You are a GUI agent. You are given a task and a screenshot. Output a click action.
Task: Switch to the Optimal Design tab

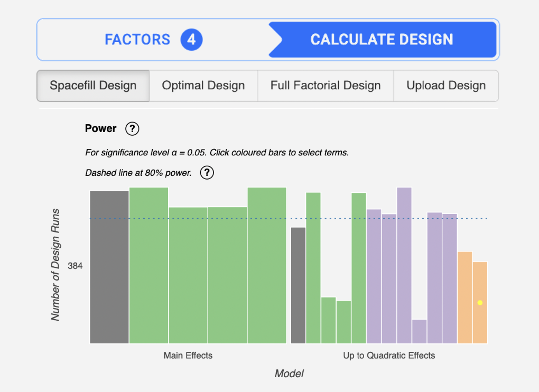tap(203, 85)
